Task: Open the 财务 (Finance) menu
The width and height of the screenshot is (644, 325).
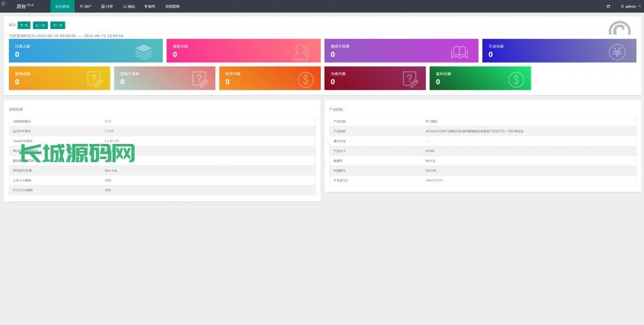Action: point(150,6)
